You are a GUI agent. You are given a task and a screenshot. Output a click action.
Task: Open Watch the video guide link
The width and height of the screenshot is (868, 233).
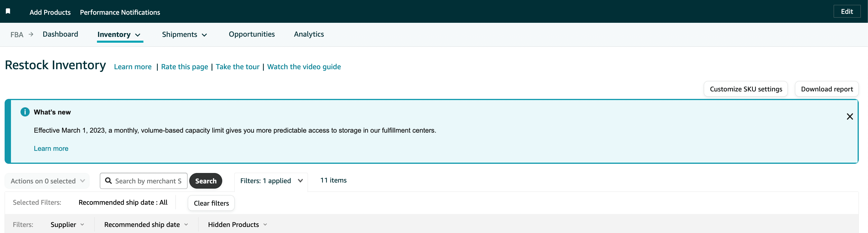coord(304,67)
